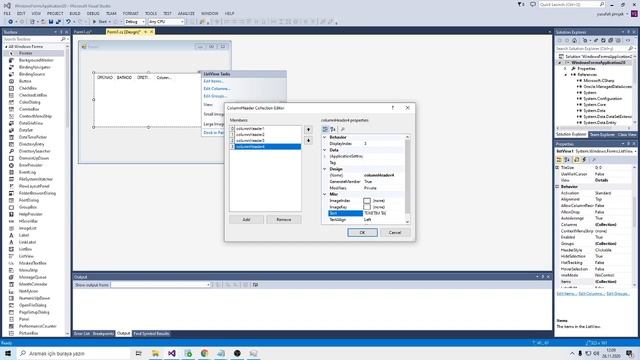Open the Debug configuration dropdown
This screenshot has height=360, width=640.
click(135, 22)
